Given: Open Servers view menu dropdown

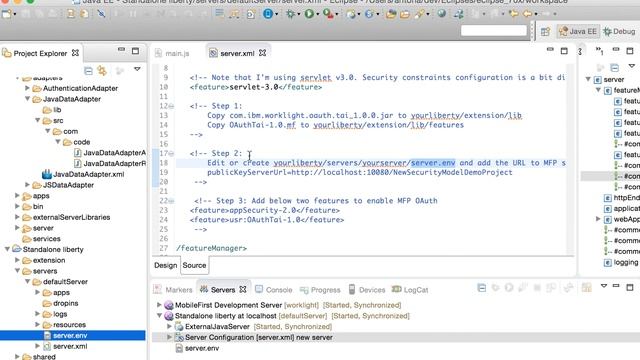Looking at the screenshot, I should click(x=604, y=286).
